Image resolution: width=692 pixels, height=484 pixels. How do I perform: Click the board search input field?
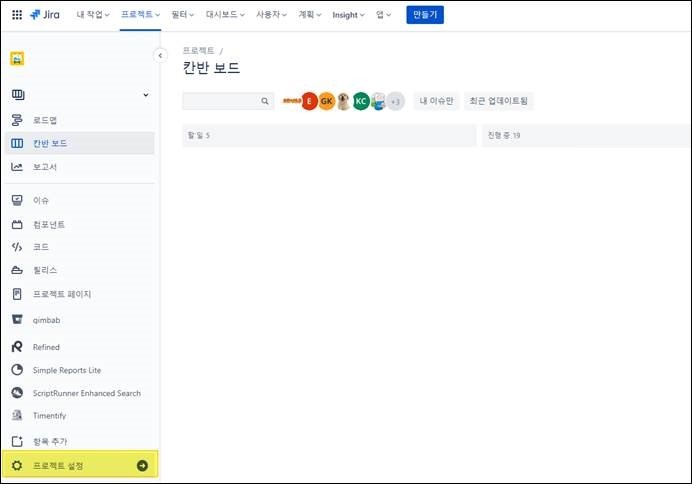(221, 101)
